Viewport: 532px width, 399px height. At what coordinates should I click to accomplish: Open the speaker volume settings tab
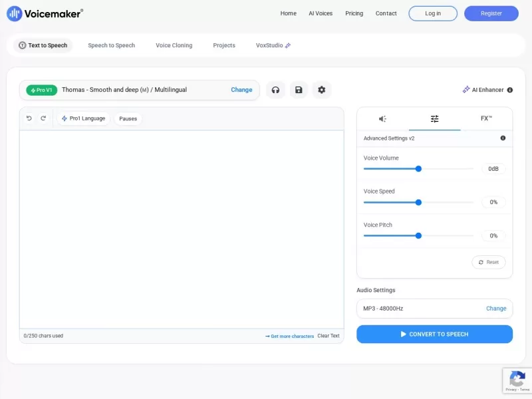pos(382,119)
